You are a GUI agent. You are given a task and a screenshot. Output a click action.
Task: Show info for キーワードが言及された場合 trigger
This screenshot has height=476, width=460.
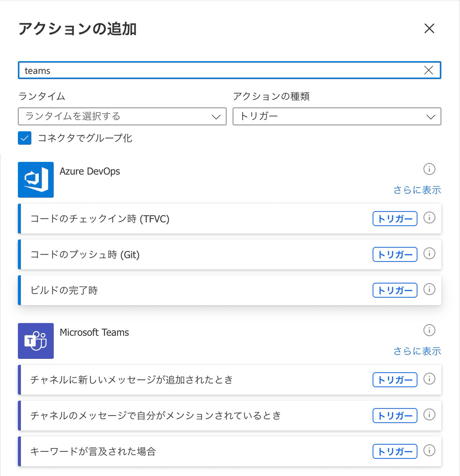tap(429, 451)
